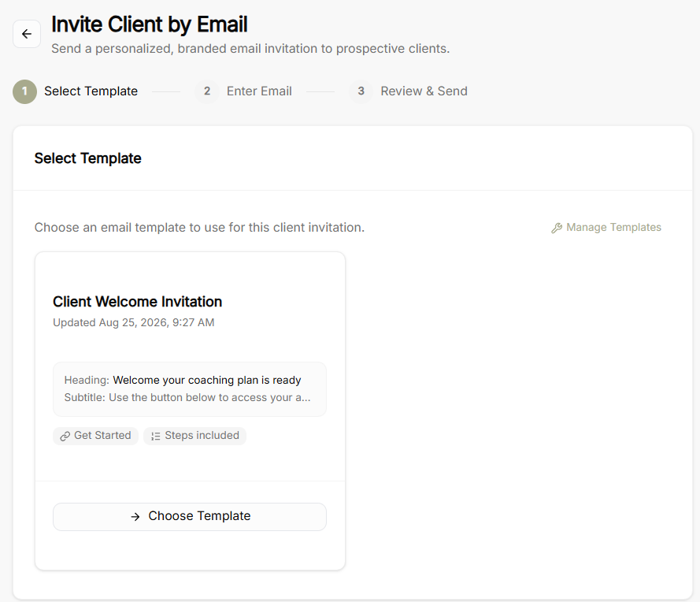Open Manage Templates link
This screenshot has height=602, width=700.
point(606,227)
